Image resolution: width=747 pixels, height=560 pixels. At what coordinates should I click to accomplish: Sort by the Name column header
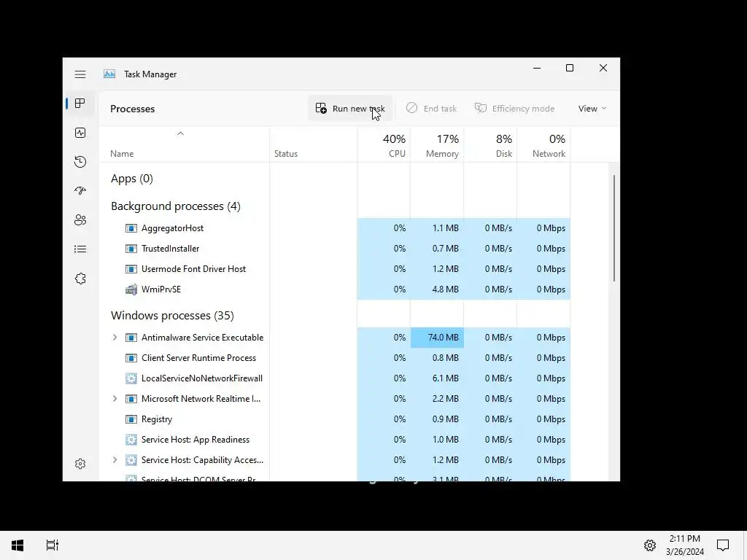(x=184, y=145)
